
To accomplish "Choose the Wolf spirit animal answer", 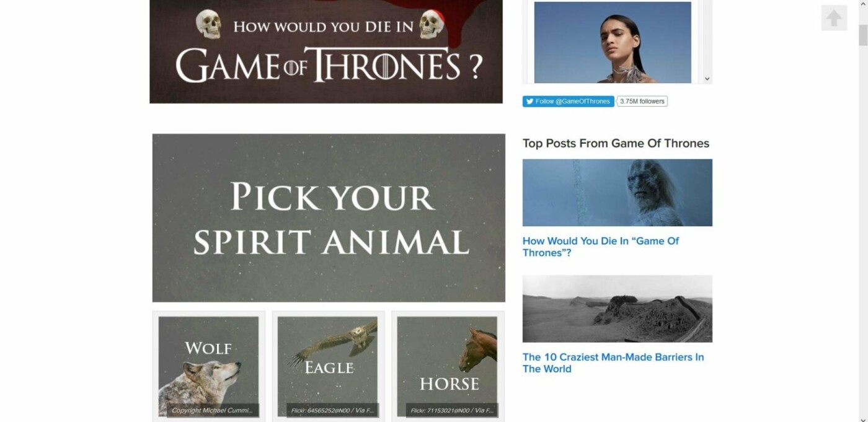I will [209, 366].
